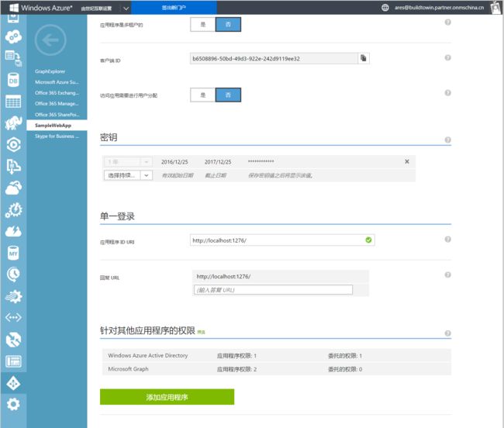Open the Media Services play icon
This screenshot has height=428, width=504.
pos(13,144)
